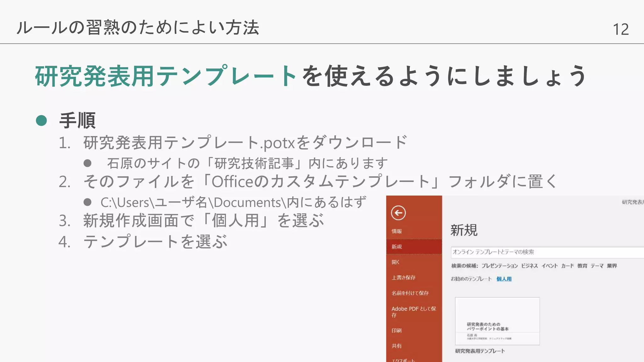Image resolution: width=644 pixels, height=362 pixels.
Task: Choose 上書き保存 in the sidebar
Action: click(403, 277)
